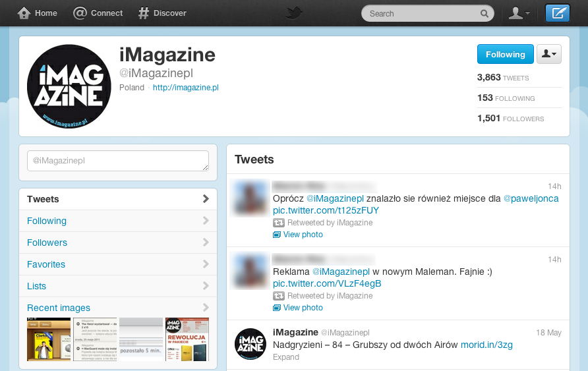Open Recent images section
This screenshot has width=588, height=371.
(x=59, y=308)
